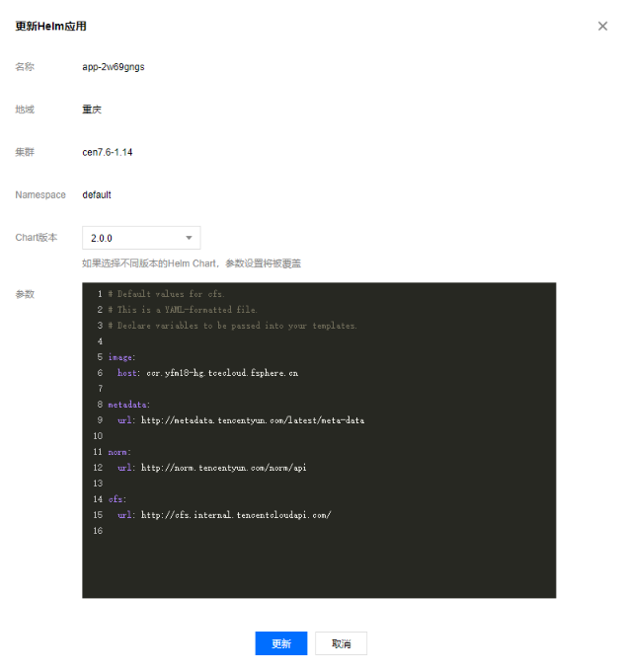Click the 'norm:' key on line 11
Image resolution: width=623 pixels, height=672 pixels.
tap(119, 452)
